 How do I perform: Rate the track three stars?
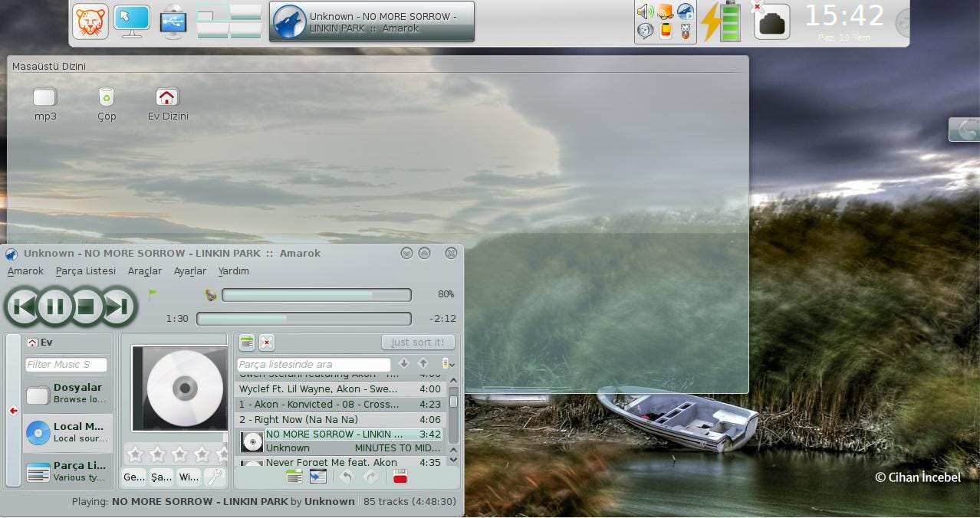(179, 454)
